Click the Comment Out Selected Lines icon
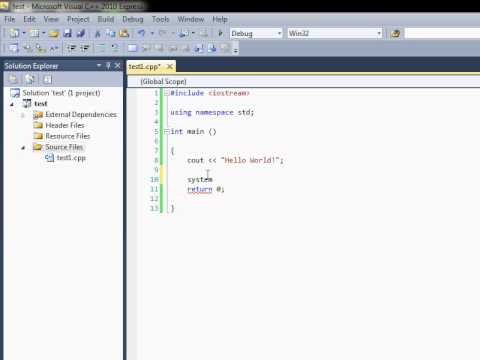This screenshot has width=480, height=360. 101,48
